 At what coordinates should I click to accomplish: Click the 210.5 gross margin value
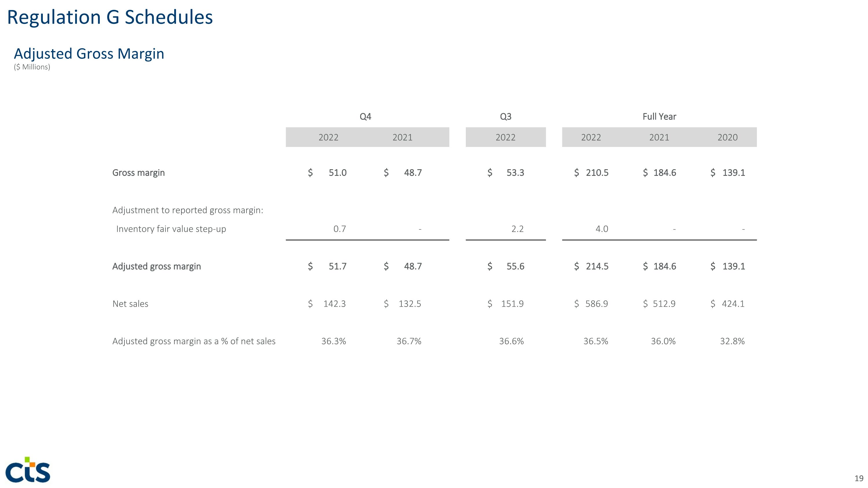597,173
